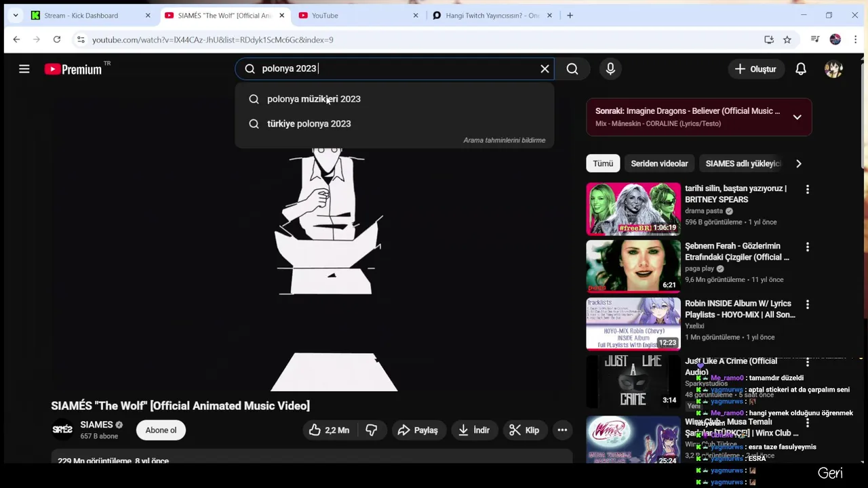Viewport: 868px width, 488px height.
Task: Expand the 'Sonraki' mix playlist chevron
Action: pyautogui.click(x=797, y=117)
